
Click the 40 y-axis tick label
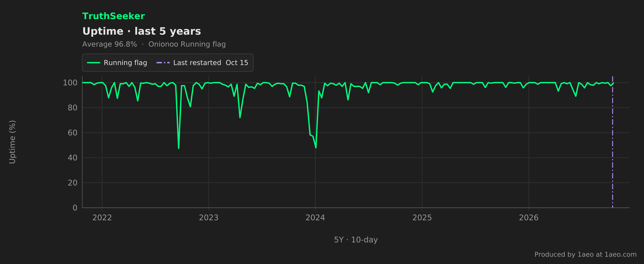pos(72,158)
